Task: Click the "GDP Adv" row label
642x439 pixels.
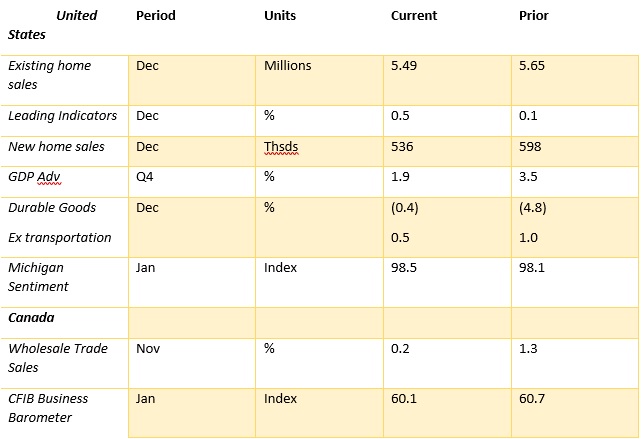Action: coord(34,177)
